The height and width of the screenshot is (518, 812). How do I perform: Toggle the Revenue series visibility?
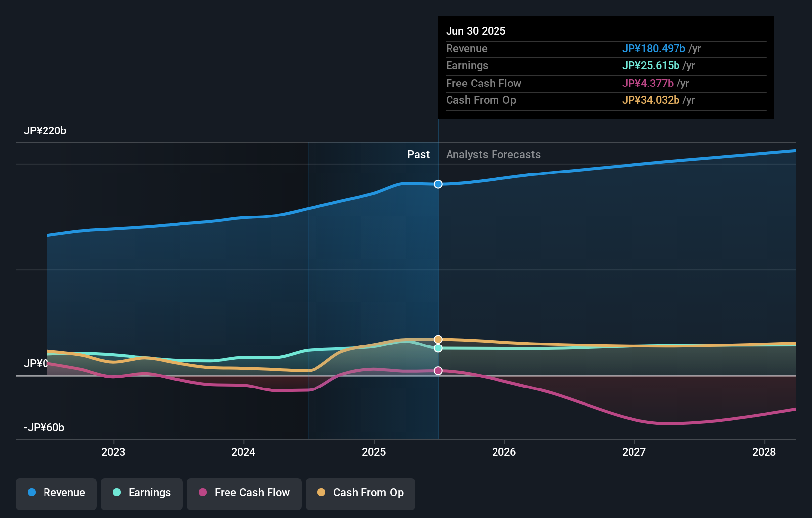tap(56, 492)
